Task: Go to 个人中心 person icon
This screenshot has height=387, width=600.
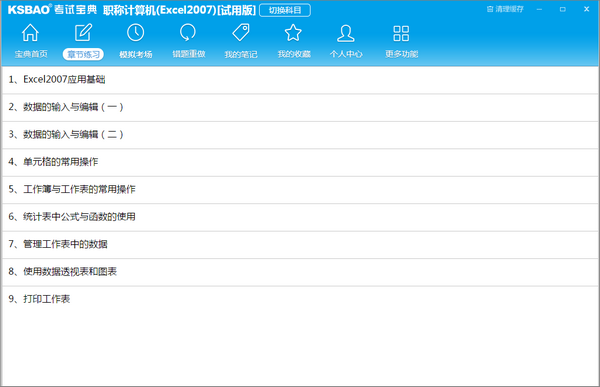Action: click(x=346, y=33)
